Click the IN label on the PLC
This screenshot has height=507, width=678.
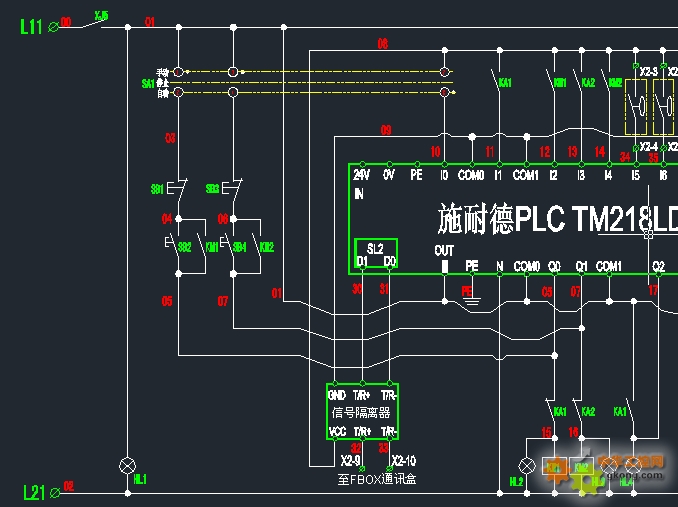point(359,194)
